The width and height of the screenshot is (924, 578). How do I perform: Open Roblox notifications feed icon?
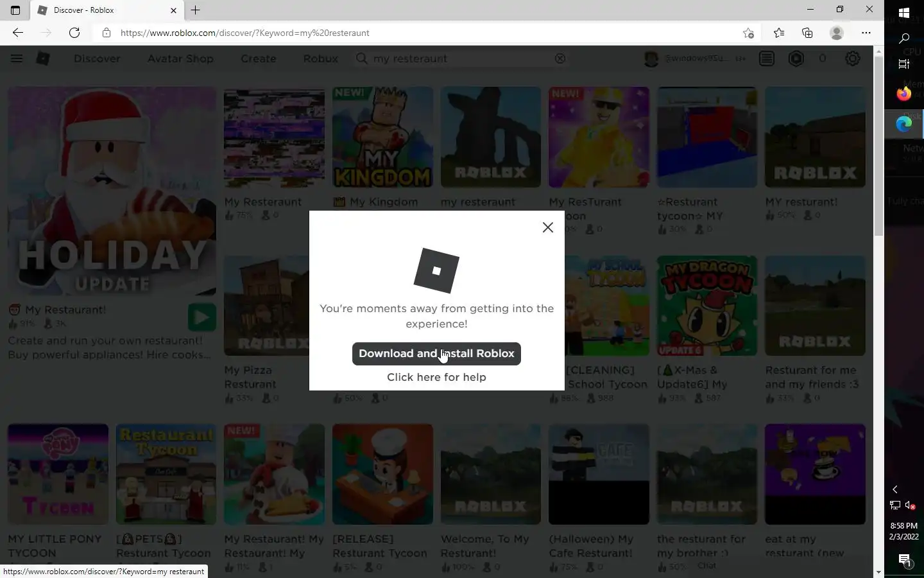coord(766,58)
